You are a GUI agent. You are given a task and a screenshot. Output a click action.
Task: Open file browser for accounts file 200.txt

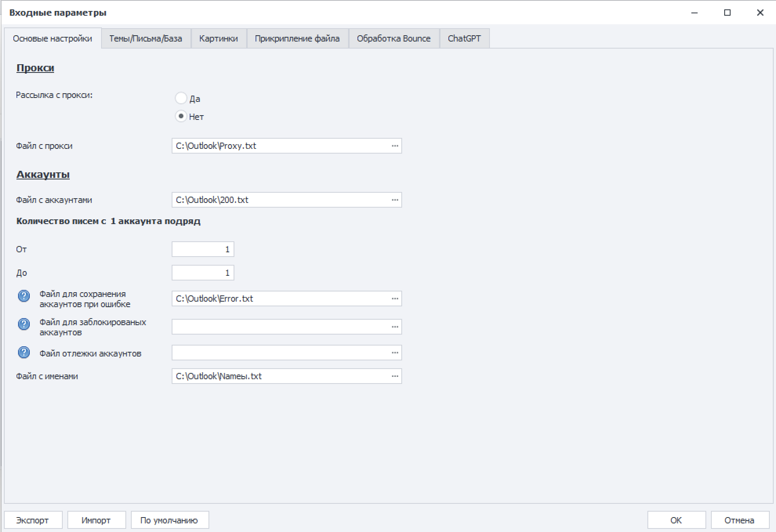click(x=395, y=200)
